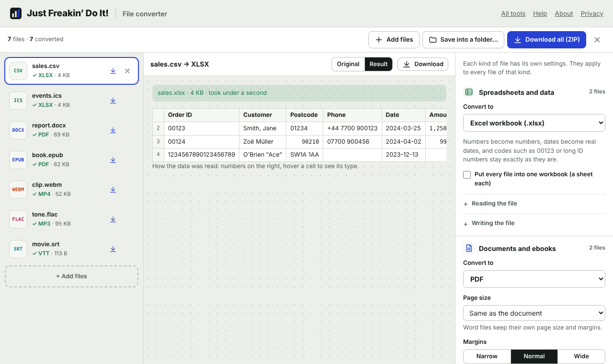
Task: Open the Page size dropdown
Action: pyautogui.click(x=534, y=313)
